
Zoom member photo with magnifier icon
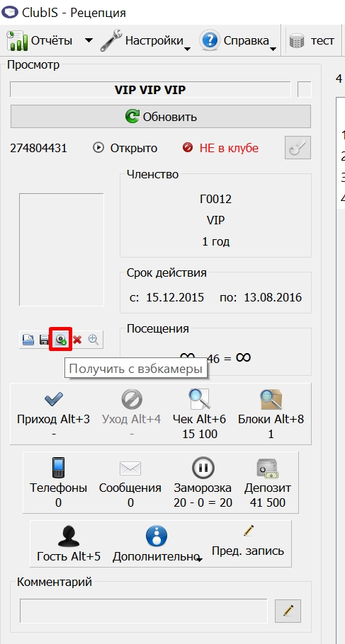pos(94,340)
